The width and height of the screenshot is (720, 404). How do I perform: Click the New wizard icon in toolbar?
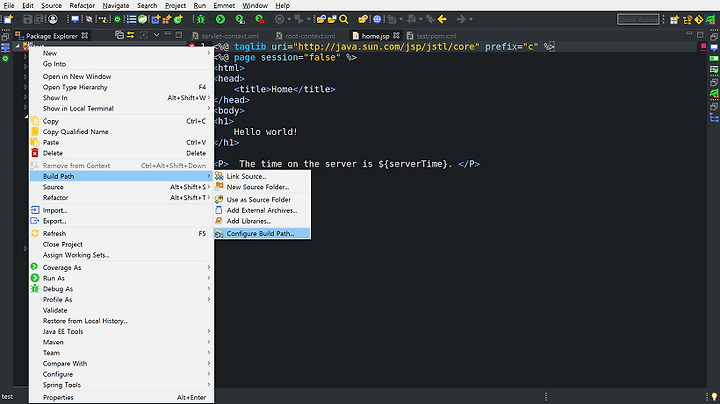click(x=8, y=19)
